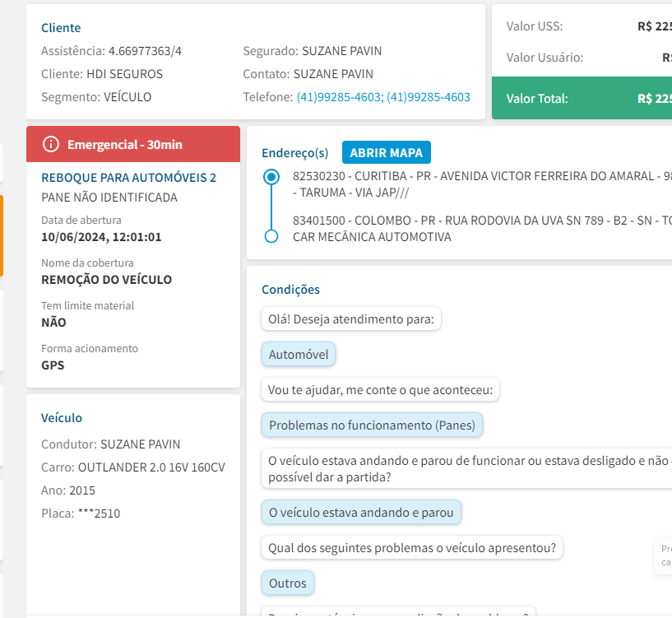This screenshot has height=618, width=672.
Task: Click the Veículo section heading
Action: pyautogui.click(x=62, y=418)
